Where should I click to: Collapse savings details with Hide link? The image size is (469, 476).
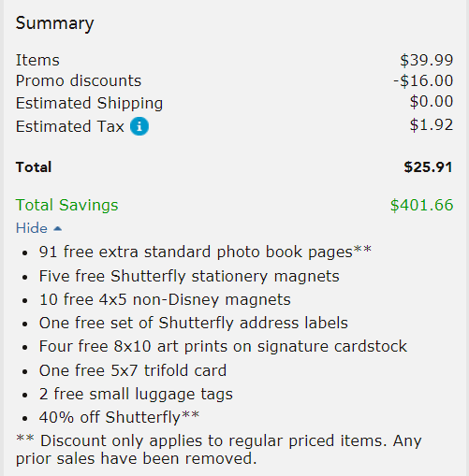tap(38, 228)
